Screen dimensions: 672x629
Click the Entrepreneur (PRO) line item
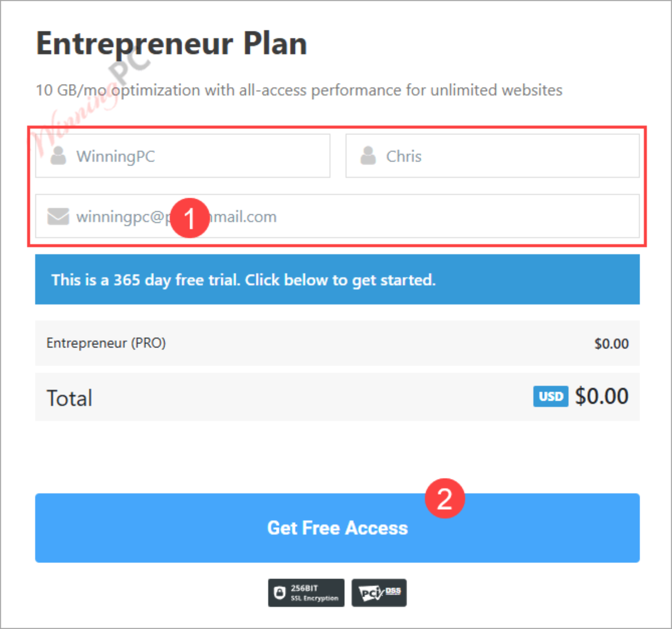[107, 343]
